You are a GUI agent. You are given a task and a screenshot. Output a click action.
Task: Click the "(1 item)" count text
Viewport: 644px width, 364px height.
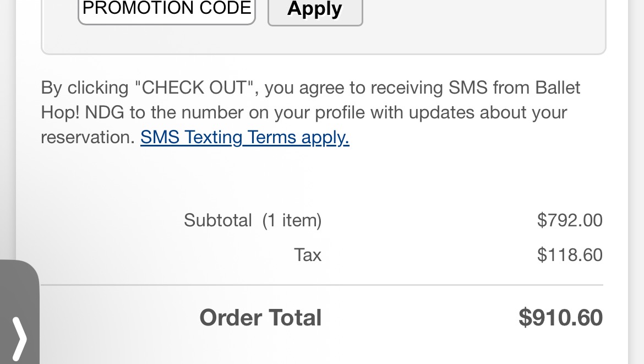tap(292, 220)
